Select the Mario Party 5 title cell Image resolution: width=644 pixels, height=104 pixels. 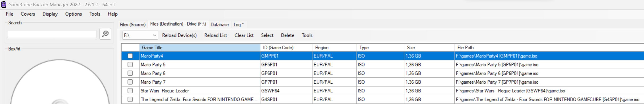200,65
